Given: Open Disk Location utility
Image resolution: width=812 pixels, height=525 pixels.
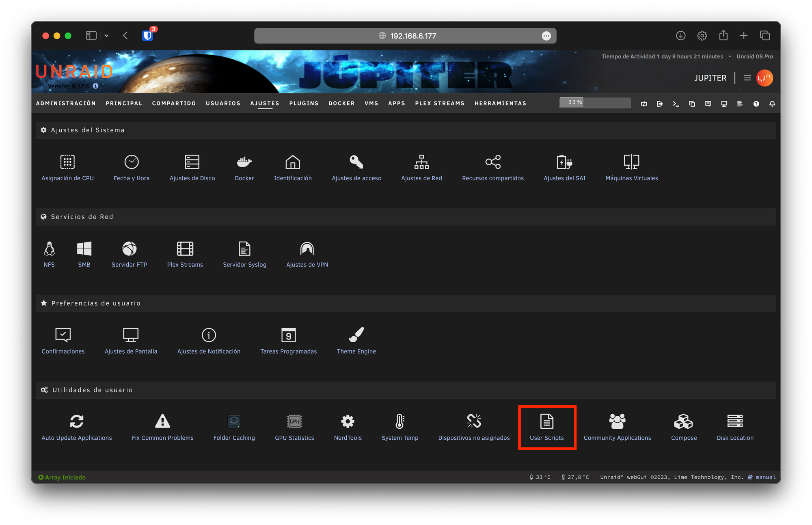Looking at the screenshot, I should pyautogui.click(x=735, y=428).
